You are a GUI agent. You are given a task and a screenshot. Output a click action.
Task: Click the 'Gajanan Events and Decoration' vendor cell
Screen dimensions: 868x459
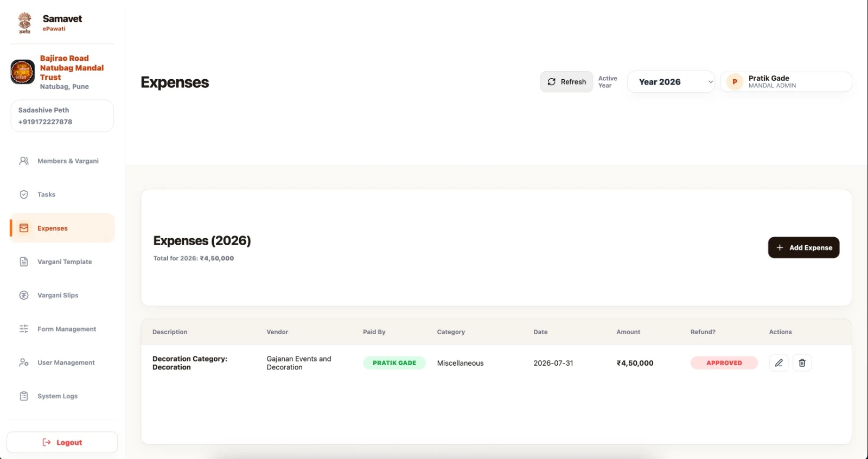tap(299, 363)
